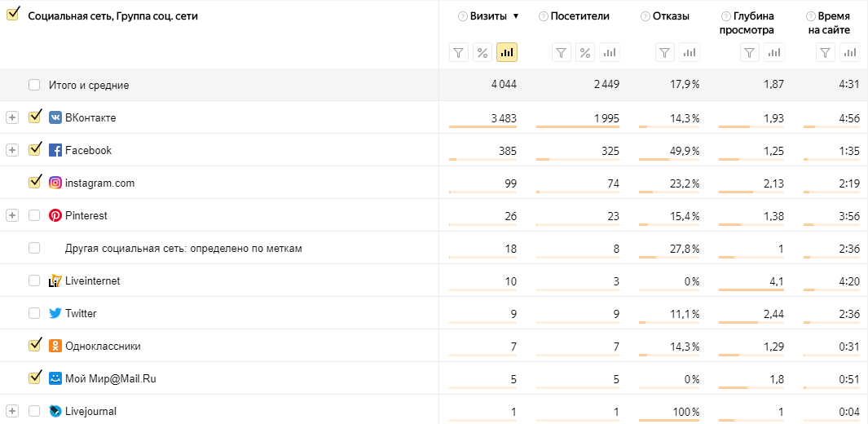
Task: Click the filter icon under Визиты
Action: click(x=459, y=53)
